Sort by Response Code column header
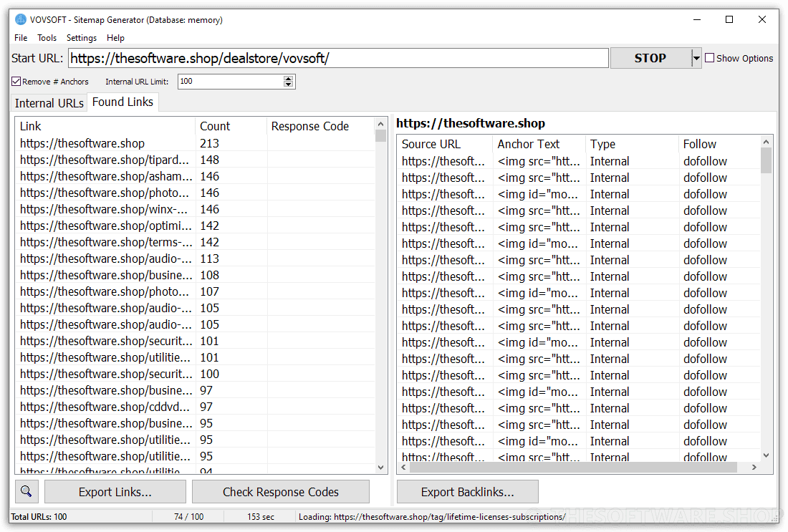Image resolution: width=788 pixels, height=532 pixels. (320, 126)
